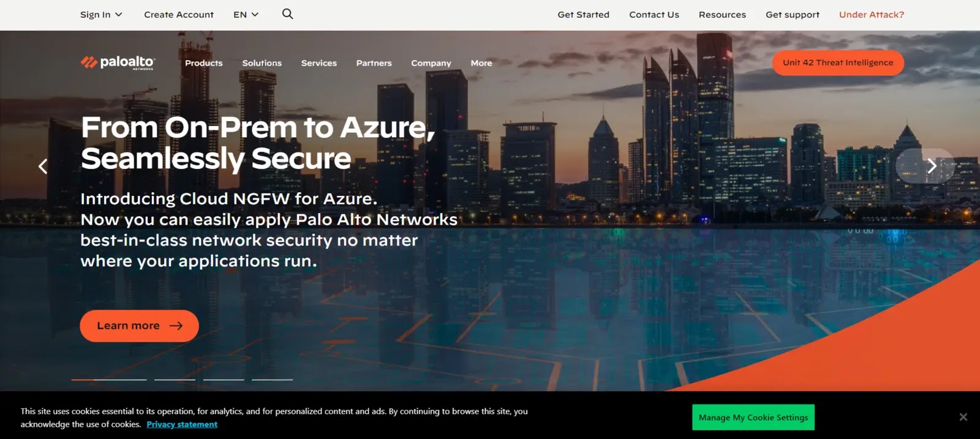Image resolution: width=980 pixels, height=439 pixels.
Task: Open Contact Us page
Action: tap(654, 15)
